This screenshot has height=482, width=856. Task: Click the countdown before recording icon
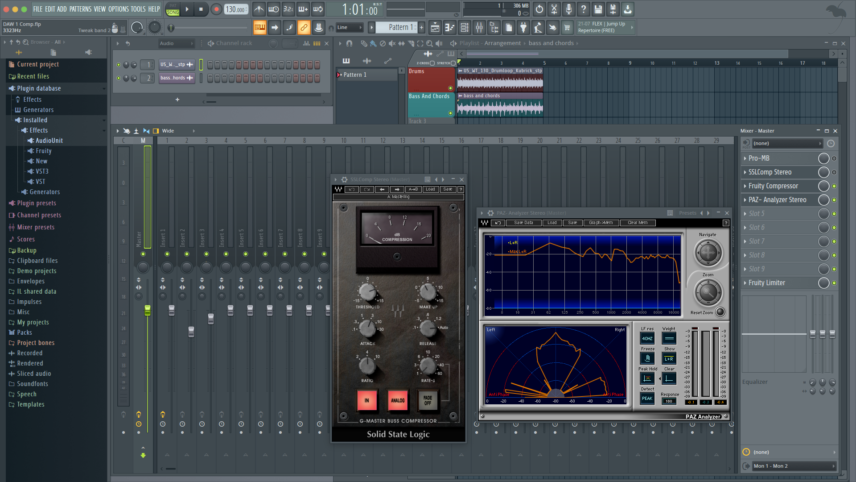288,9
